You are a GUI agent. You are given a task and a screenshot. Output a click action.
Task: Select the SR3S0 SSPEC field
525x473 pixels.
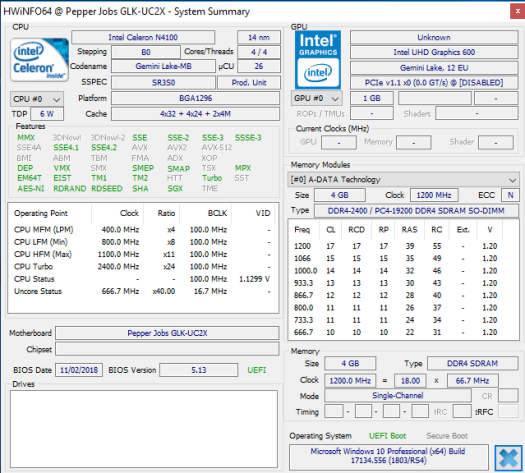[x=163, y=82]
